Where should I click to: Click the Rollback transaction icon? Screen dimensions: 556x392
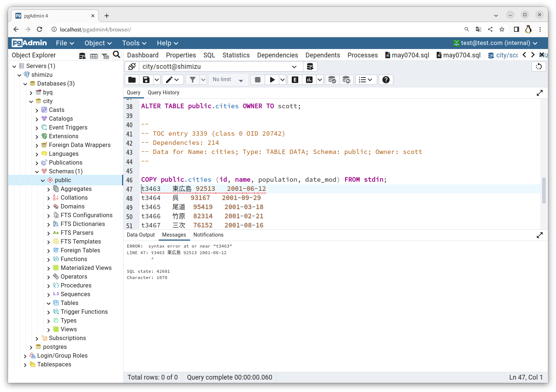coord(346,79)
